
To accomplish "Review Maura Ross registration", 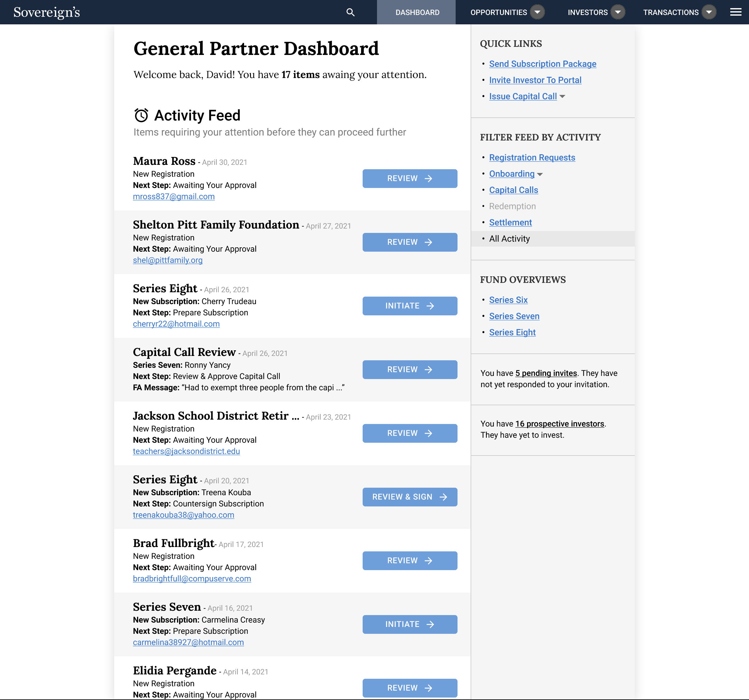I will click(409, 178).
